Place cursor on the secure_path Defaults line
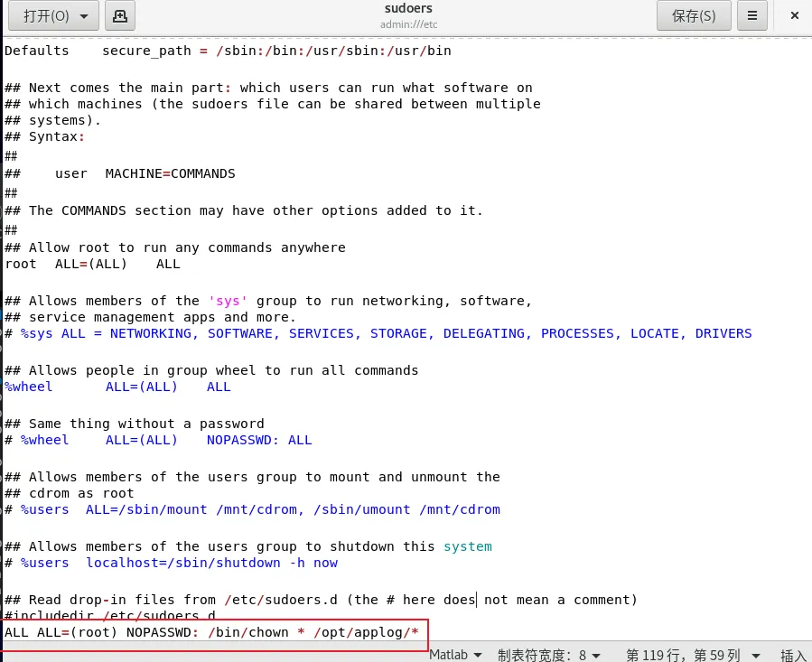This screenshot has width=812, height=662. [x=228, y=51]
